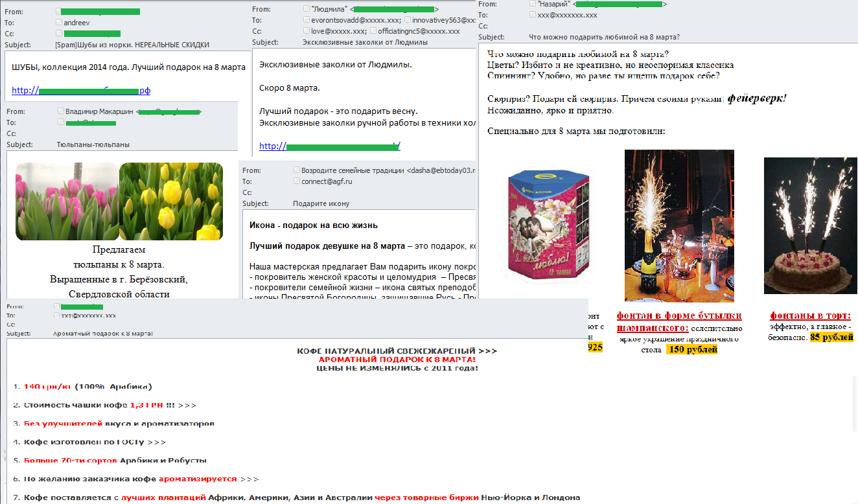
Task: Select the evorontsovadd@xxxxx.xxx recipient checkbox
Action: click(307, 20)
